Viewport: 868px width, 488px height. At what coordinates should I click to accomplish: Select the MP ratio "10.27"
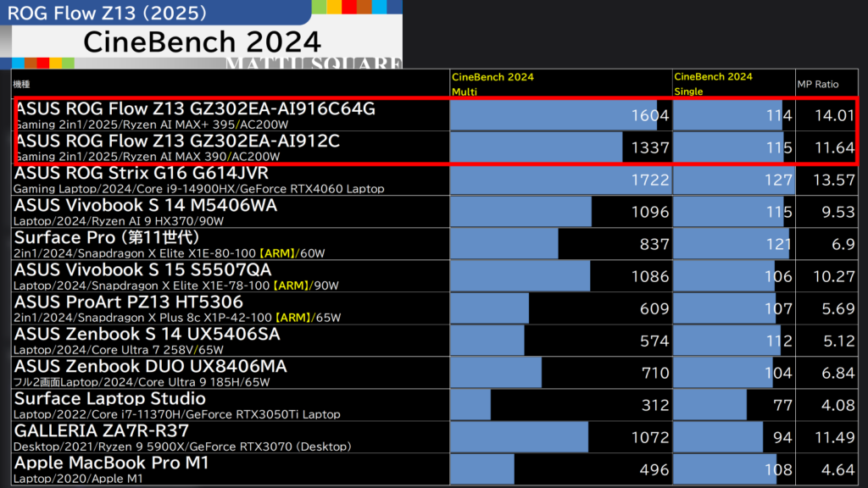[834, 276]
